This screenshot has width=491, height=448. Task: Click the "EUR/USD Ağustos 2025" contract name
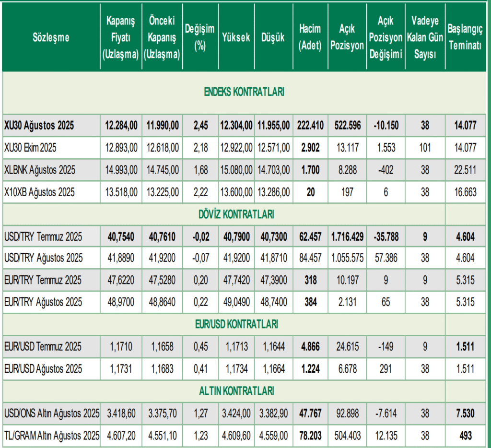[43, 369]
